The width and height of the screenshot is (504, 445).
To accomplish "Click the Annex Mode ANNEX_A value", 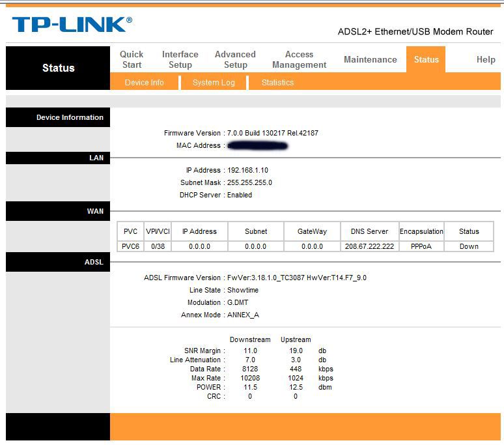I will 243,315.
